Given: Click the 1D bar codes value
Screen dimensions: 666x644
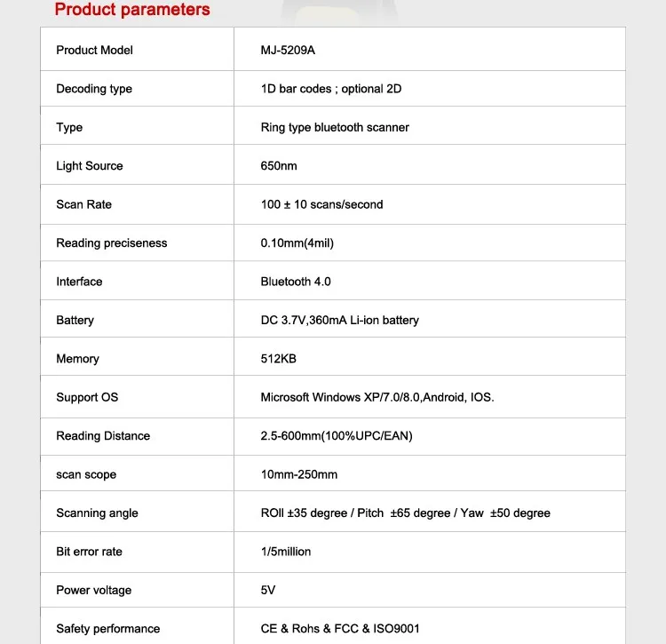Looking at the screenshot, I should 331,89.
